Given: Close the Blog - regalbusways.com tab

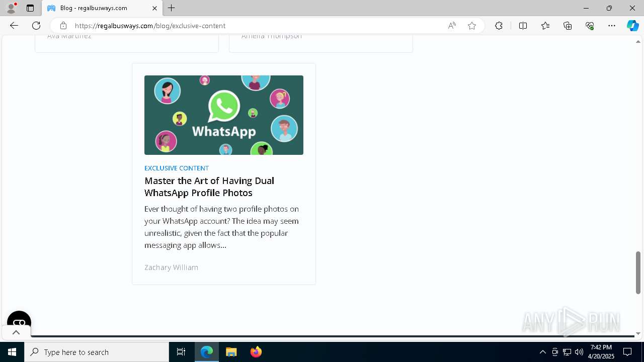Looking at the screenshot, I should pyautogui.click(x=154, y=8).
